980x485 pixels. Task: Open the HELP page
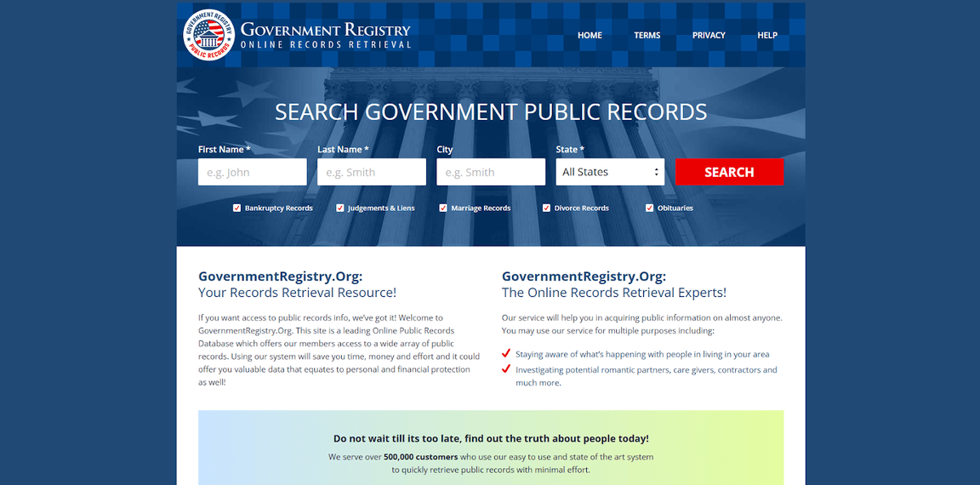(x=766, y=36)
